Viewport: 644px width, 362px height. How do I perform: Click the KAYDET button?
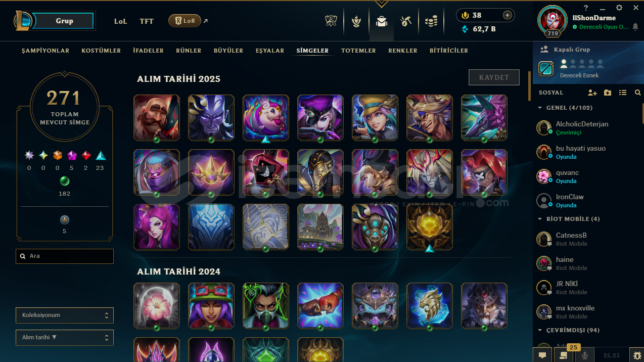point(494,77)
